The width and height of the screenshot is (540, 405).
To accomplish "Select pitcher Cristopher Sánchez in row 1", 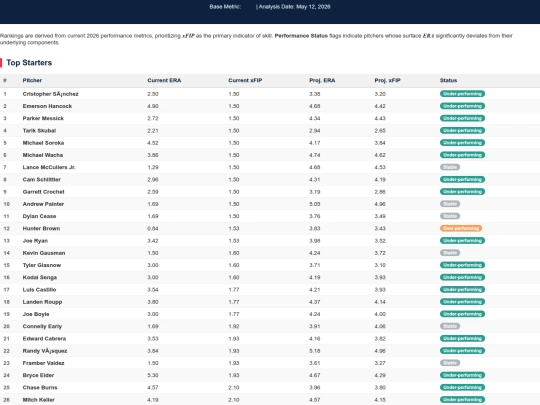I will tap(50, 94).
